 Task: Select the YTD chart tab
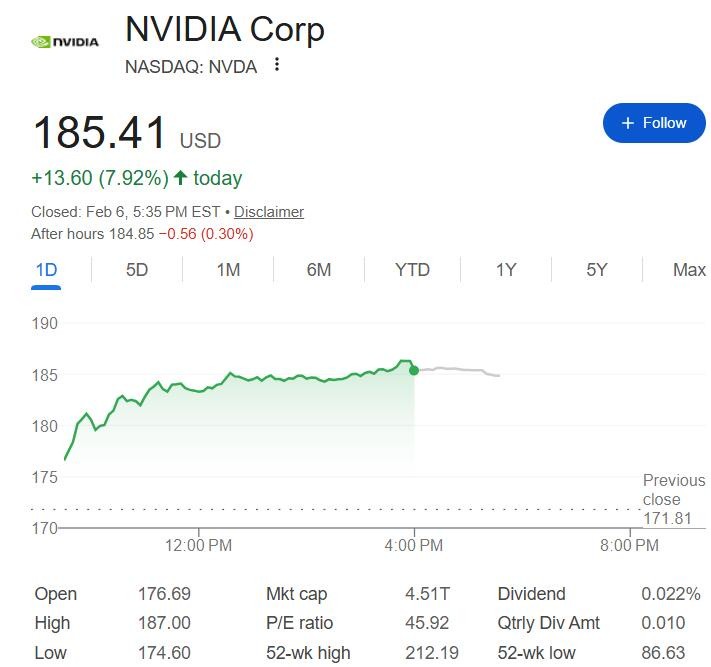tap(412, 270)
